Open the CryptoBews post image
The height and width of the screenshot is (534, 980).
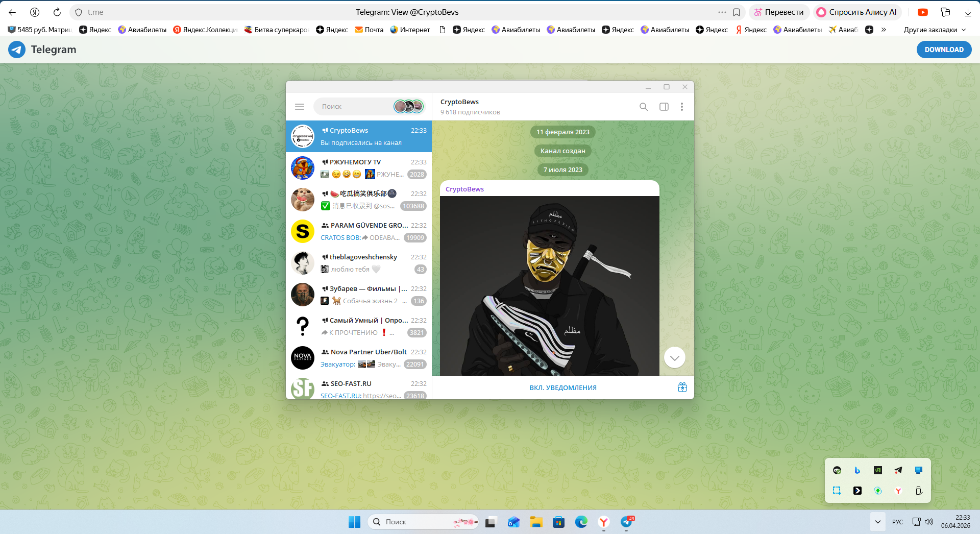[549, 286]
